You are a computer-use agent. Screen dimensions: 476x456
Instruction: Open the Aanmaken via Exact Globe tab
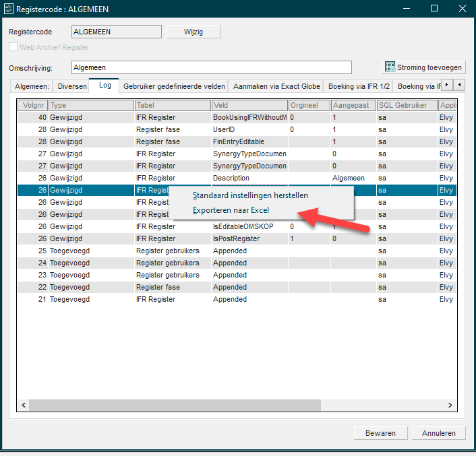[x=276, y=86]
